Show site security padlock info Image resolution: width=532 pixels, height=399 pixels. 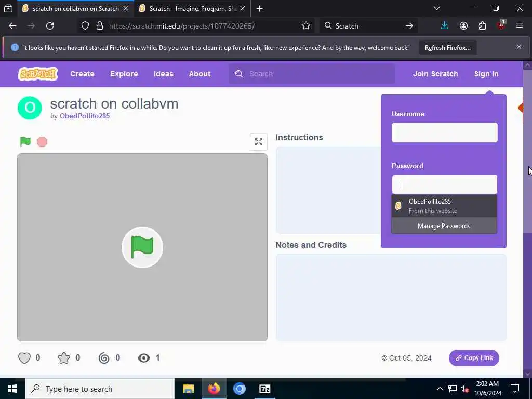(x=99, y=26)
